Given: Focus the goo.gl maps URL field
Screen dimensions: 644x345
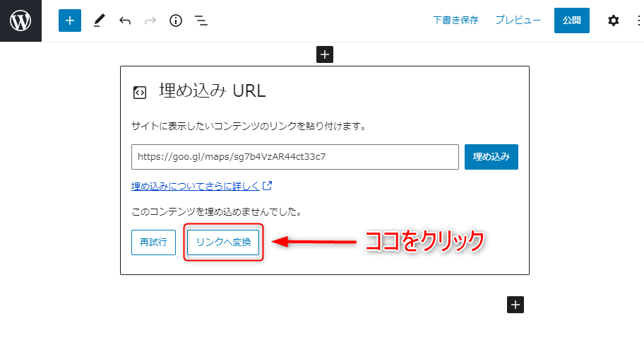Looking at the screenshot, I should click(x=295, y=157).
